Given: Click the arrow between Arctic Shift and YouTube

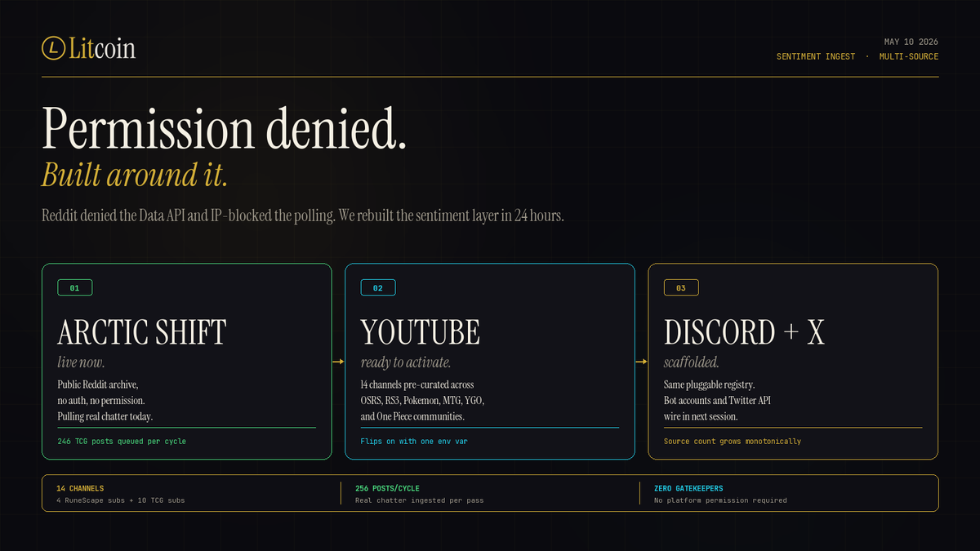Looking at the screenshot, I should (338, 362).
